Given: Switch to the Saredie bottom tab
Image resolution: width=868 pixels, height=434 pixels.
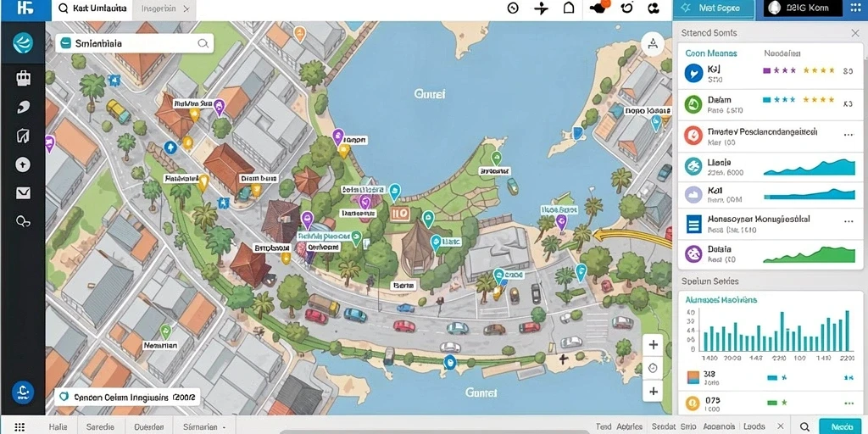Looking at the screenshot, I should pyautogui.click(x=100, y=427).
